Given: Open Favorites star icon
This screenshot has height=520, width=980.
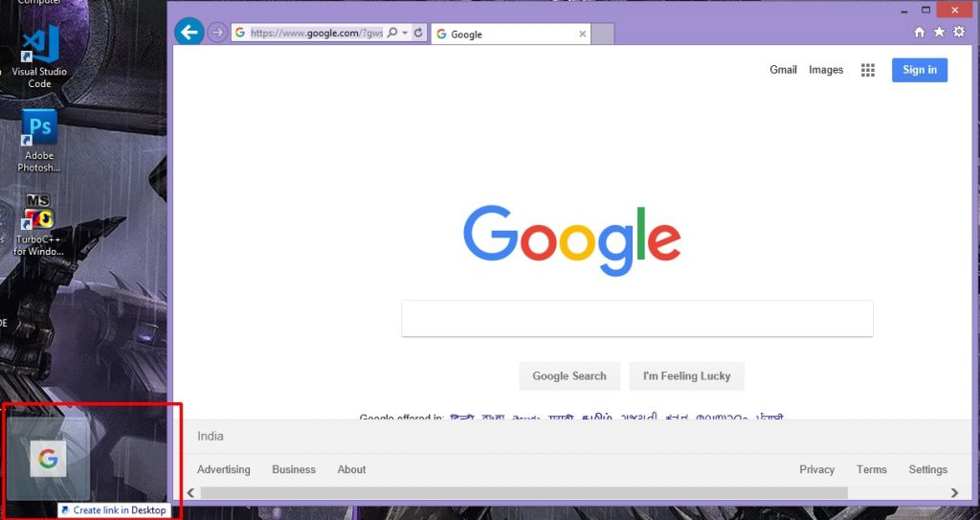Looking at the screenshot, I should pyautogui.click(x=939, y=33).
